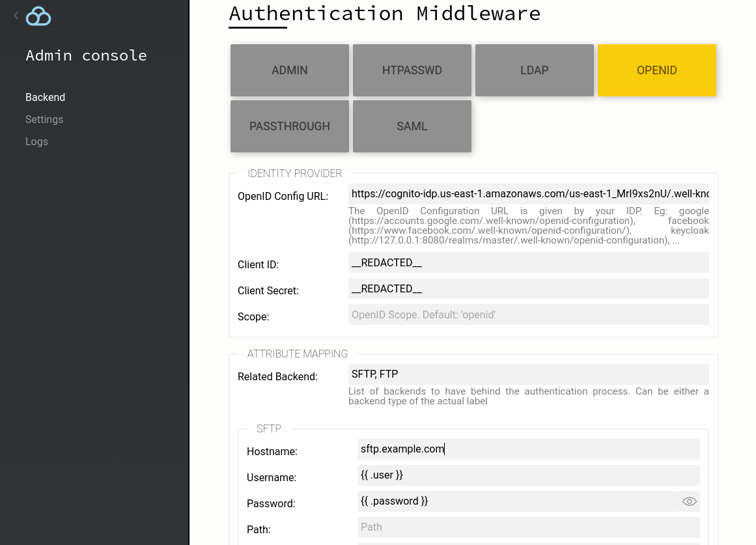The height and width of the screenshot is (545, 756).
Task: Focus the OpenID Config URL field
Action: click(529, 194)
